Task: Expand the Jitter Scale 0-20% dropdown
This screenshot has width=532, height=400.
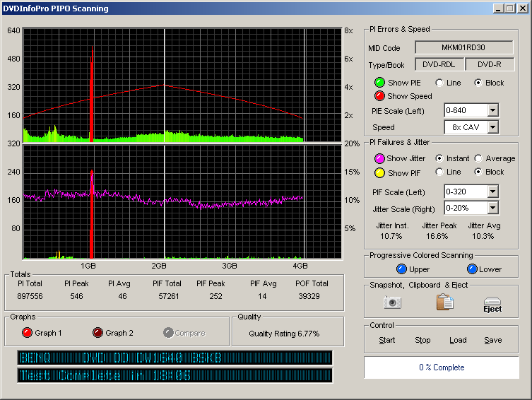Action: [492, 208]
